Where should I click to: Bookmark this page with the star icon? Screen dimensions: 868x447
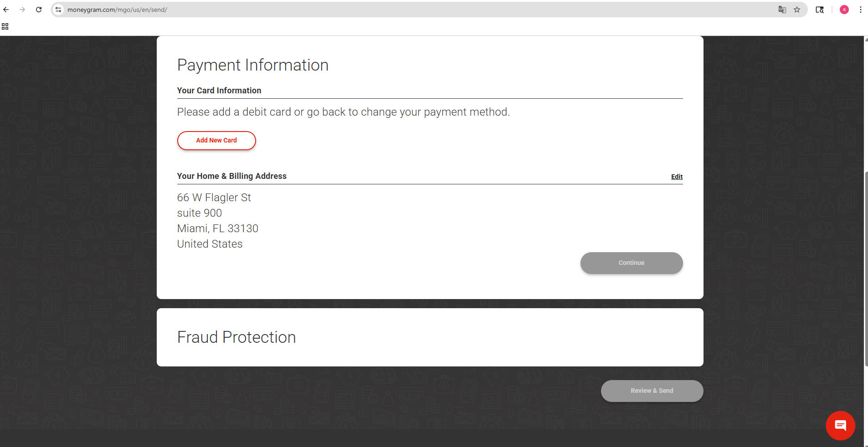click(x=797, y=10)
